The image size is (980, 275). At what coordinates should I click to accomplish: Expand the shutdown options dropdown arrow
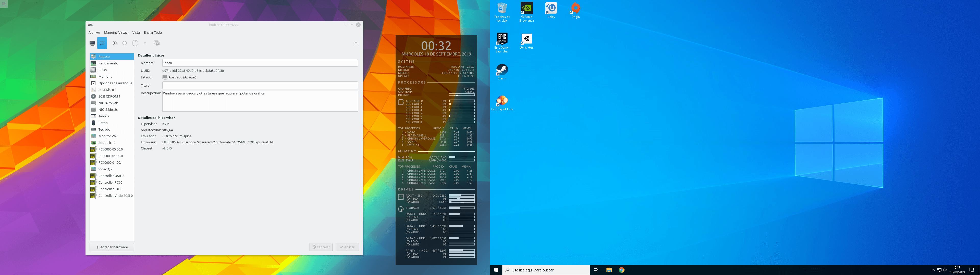pyautogui.click(x=144, y=43)
